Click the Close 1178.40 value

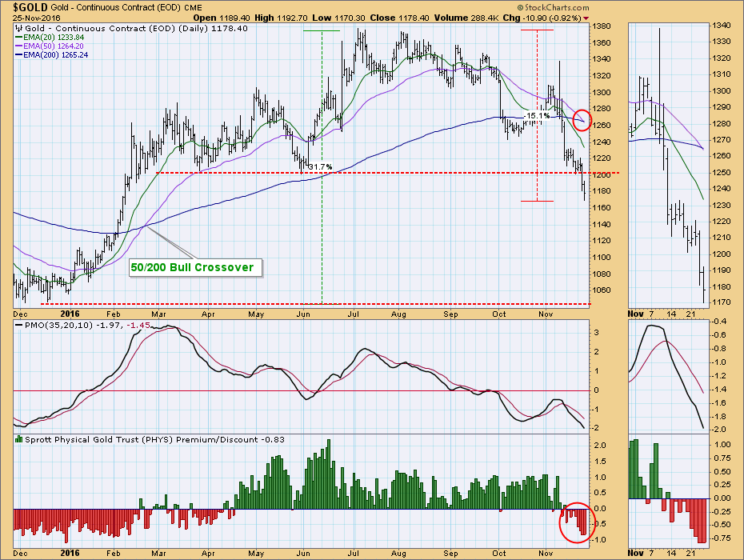tap(399, 18)
